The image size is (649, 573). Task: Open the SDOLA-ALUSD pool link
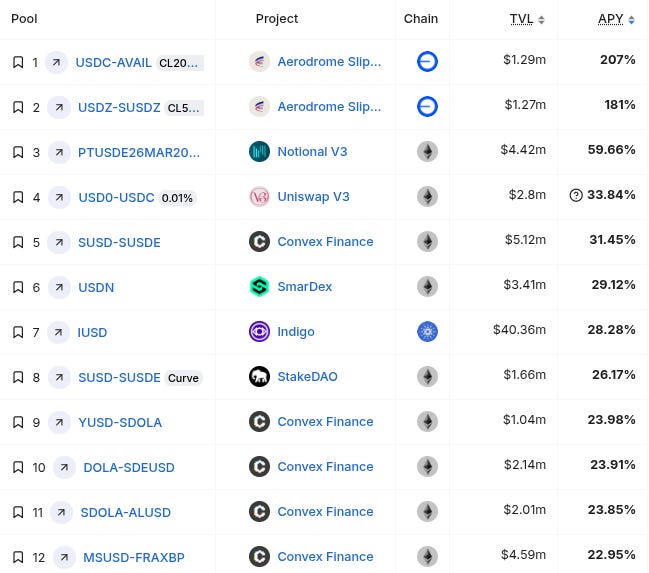125,513
